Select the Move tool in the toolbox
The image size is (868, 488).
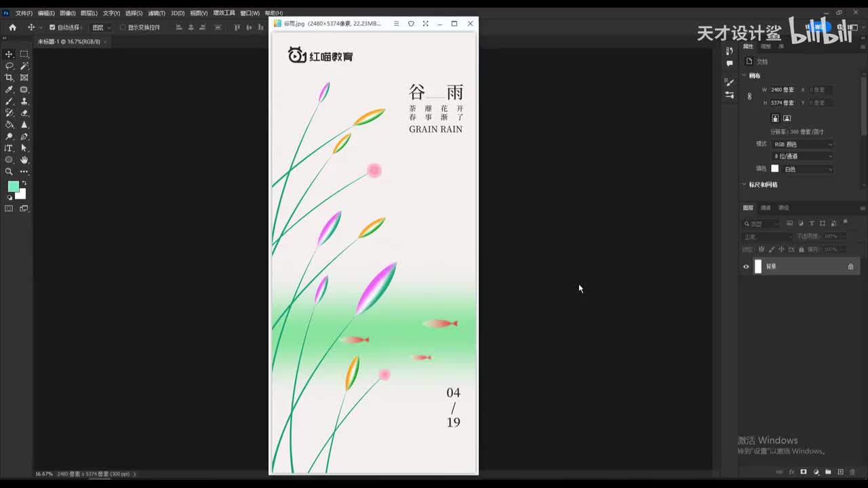pyautogui.click(x=9, y=54)
